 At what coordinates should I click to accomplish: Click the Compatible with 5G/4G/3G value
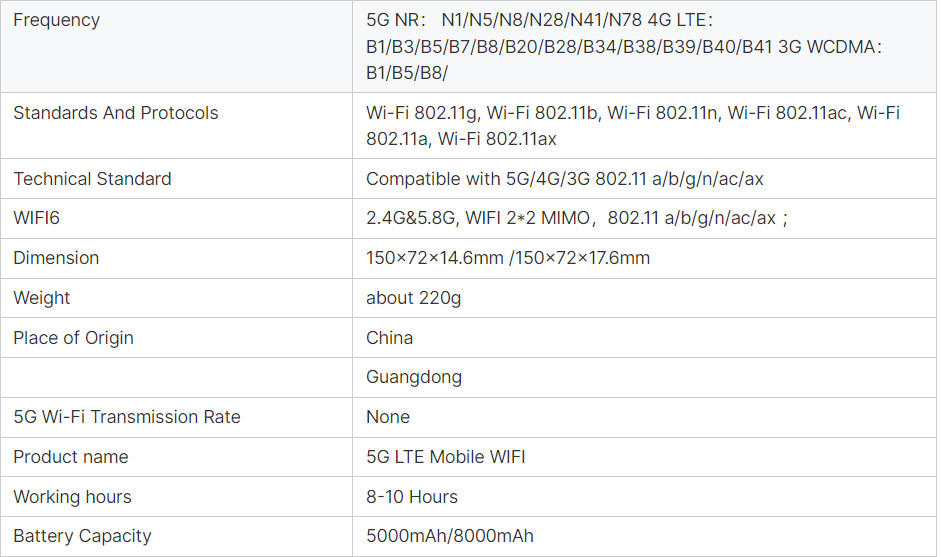pos(564,179)
